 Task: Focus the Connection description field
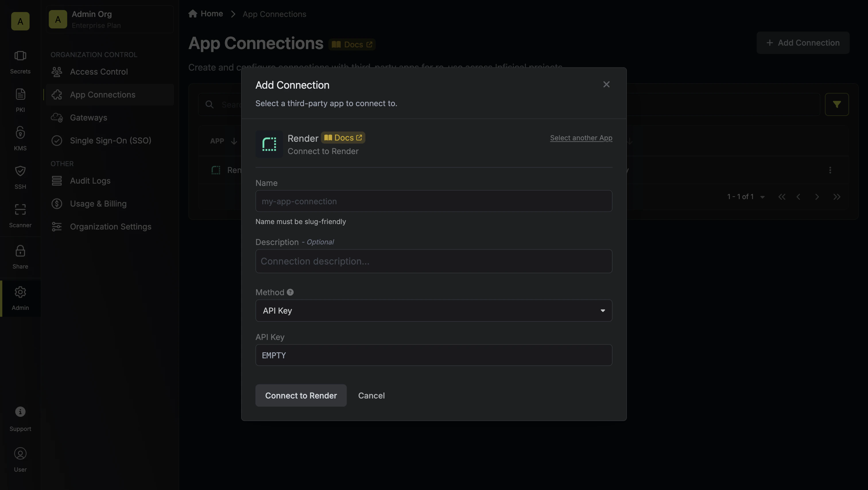434,261
